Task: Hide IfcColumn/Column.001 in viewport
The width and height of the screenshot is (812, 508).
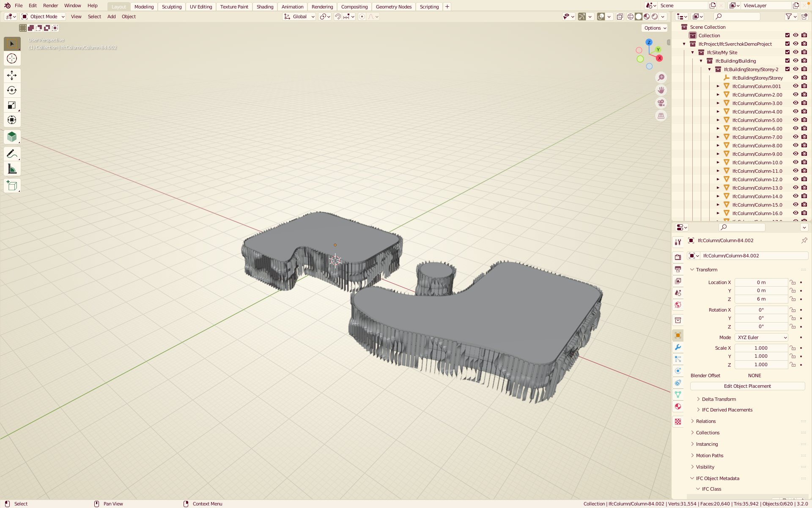Action: coord(796,86)
